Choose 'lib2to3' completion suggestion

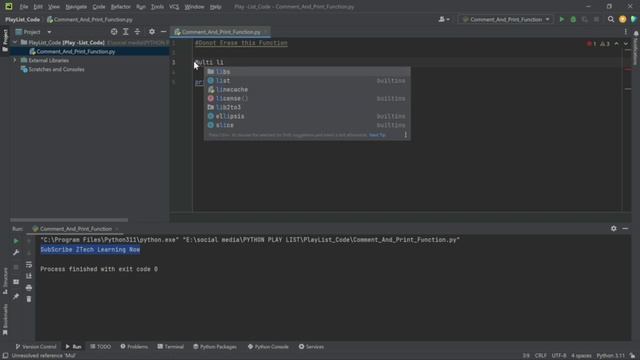307,107
